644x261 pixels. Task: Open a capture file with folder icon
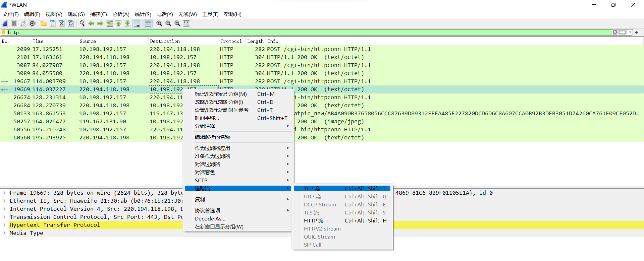(x=44, y=23)
